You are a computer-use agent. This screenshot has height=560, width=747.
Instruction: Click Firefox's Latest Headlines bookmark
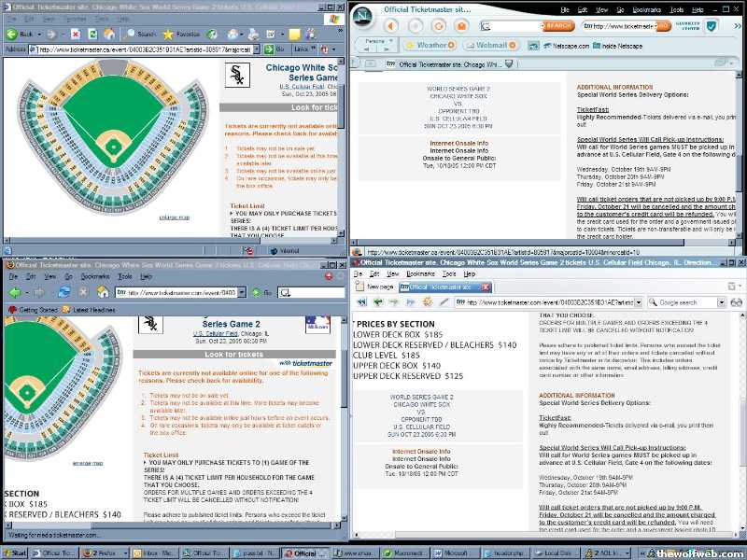coord(89,309)
